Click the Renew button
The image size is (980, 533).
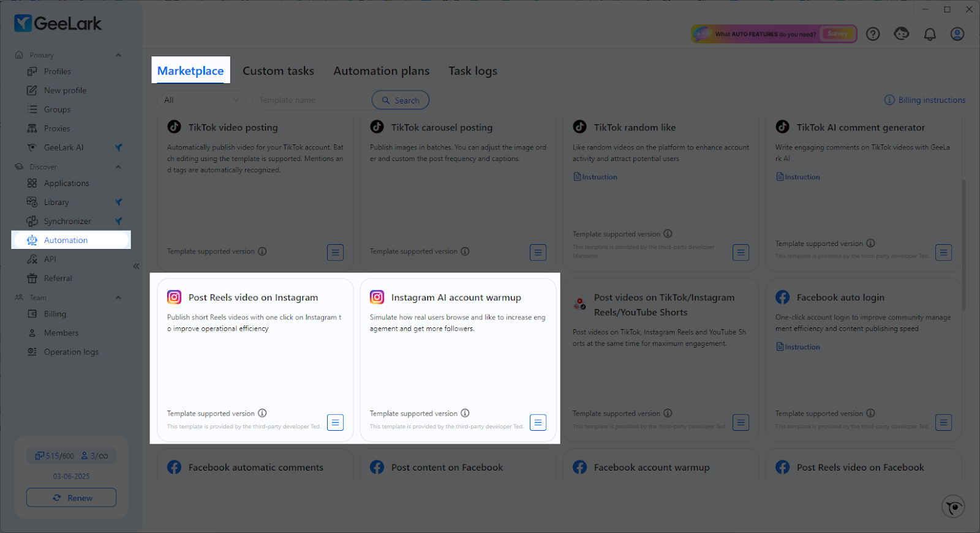click(71, 498)
